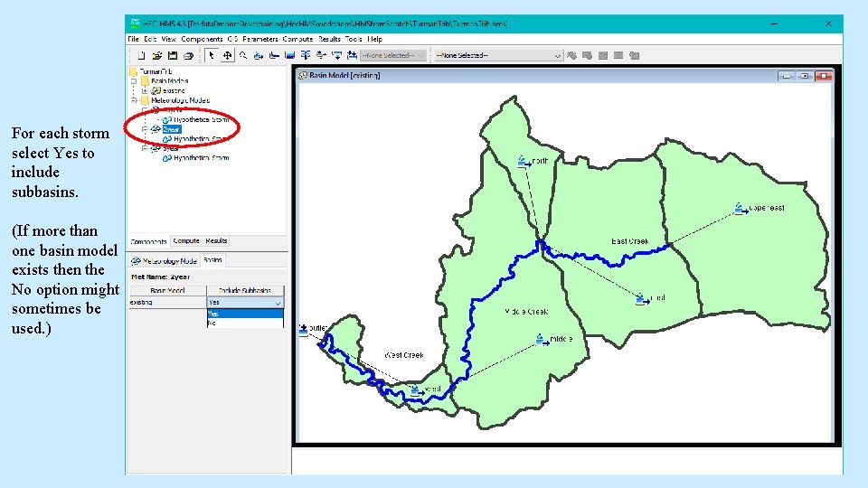Choose Yes in the dropdown list
Image resolution: width=868 pixels, height=488 pixels.
click(x=245, y=314)
